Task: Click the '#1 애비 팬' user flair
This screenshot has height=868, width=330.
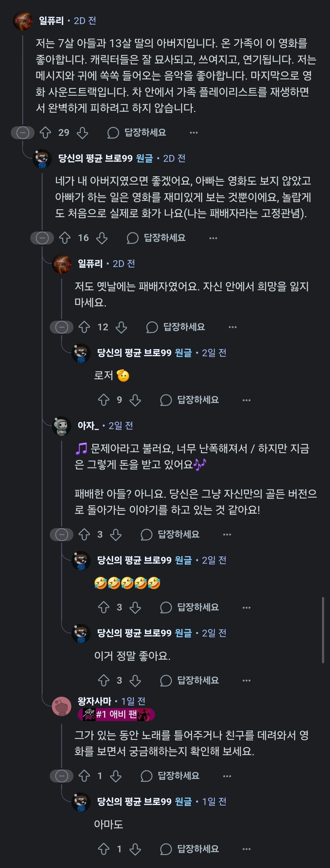Action: [x=116, y=714]
